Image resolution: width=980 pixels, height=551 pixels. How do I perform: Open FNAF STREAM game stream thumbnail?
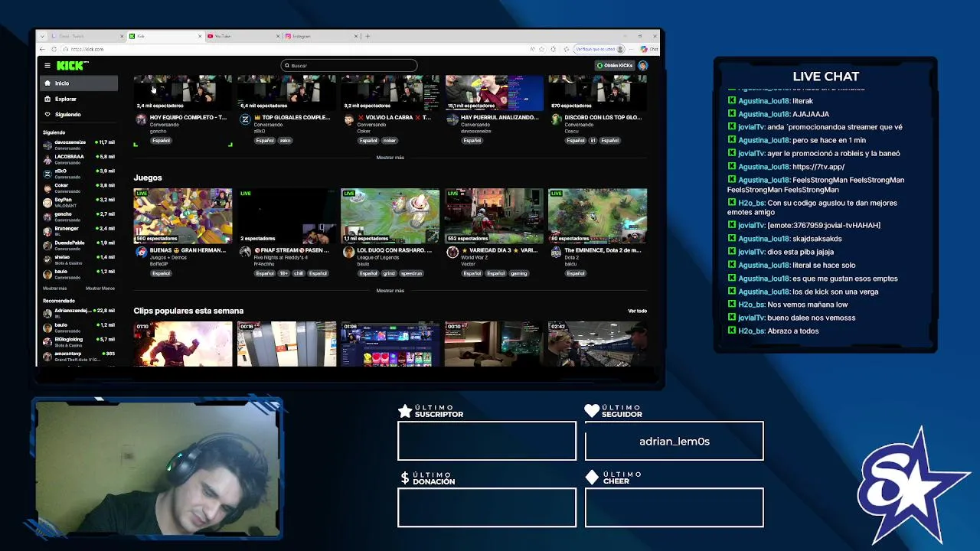click(x=286, y=216)
